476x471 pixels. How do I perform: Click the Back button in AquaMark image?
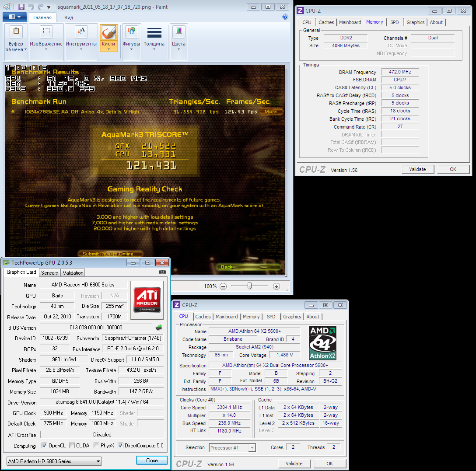click(248, 267)
